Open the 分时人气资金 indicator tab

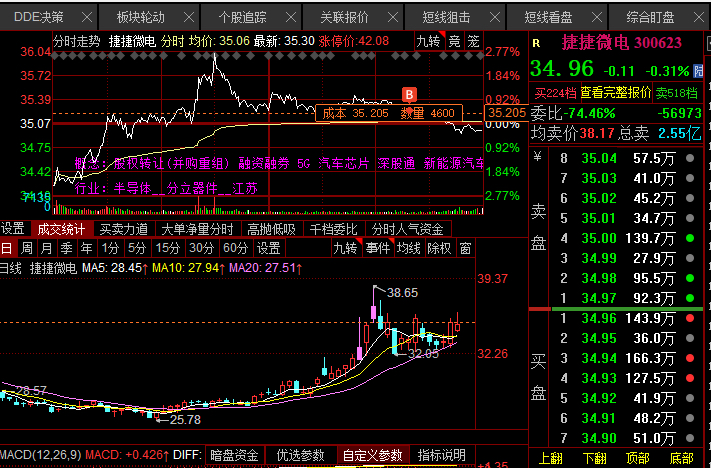[x=408, y=229]
